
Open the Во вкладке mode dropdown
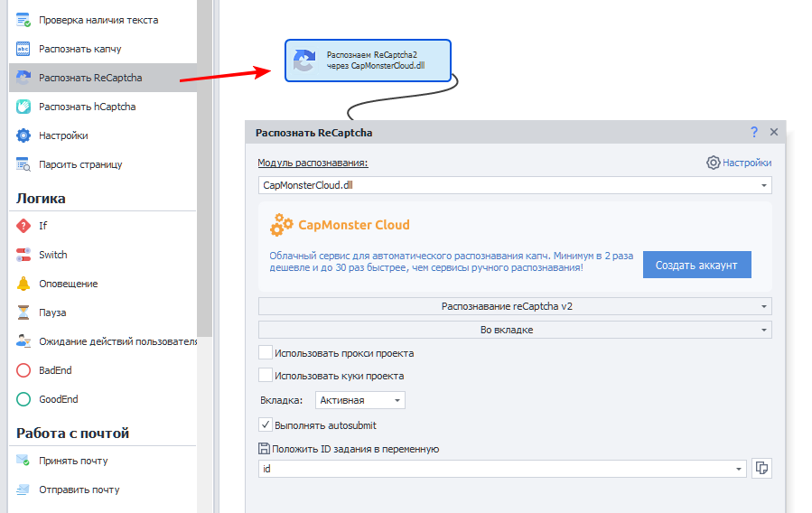tap(515, 330)
